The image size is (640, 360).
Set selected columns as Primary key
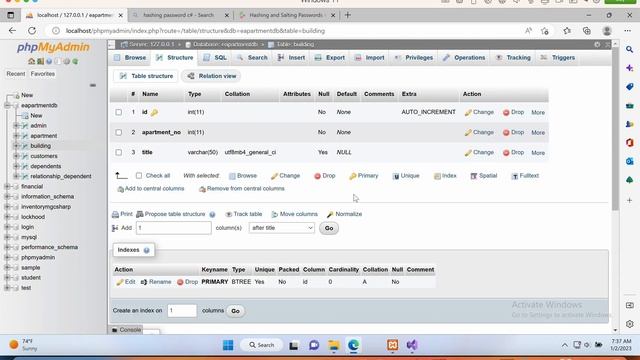tap(364, 176)
